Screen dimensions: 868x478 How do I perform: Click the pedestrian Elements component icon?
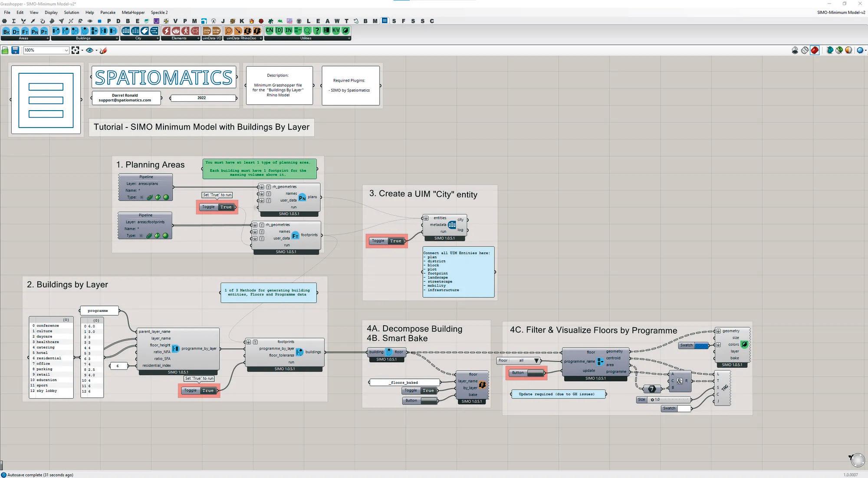pyautogui.click(x=185, y=31)
